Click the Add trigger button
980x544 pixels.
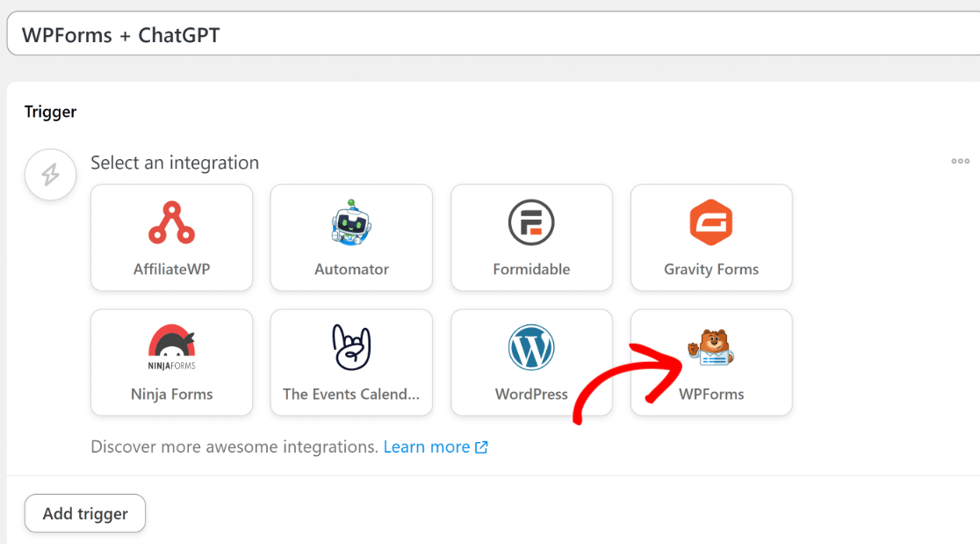coord(85,513)
